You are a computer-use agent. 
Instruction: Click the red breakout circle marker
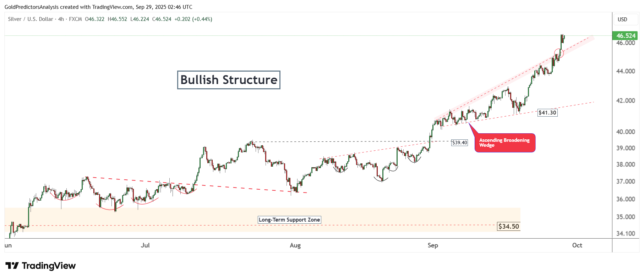tap(559, 53)
